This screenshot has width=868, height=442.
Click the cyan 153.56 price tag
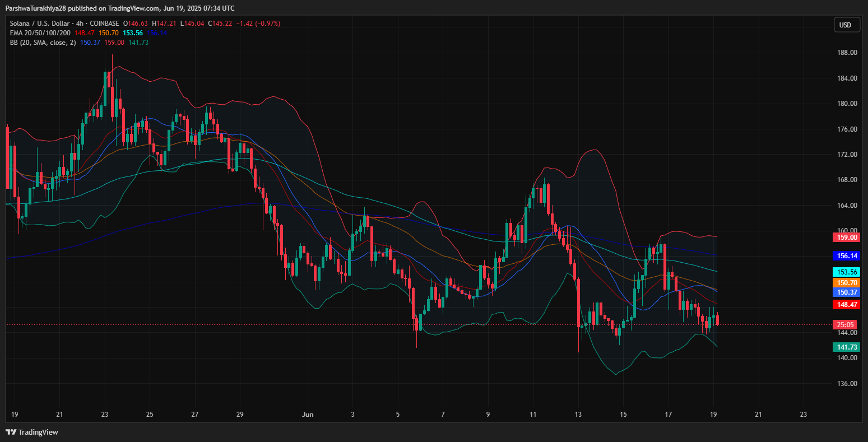847,272
